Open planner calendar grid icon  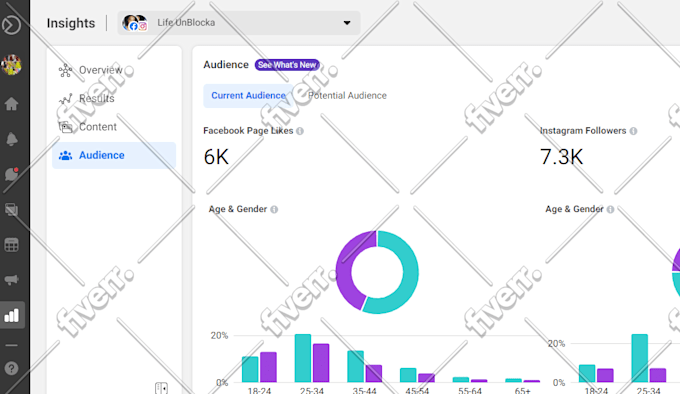(11, 245)
